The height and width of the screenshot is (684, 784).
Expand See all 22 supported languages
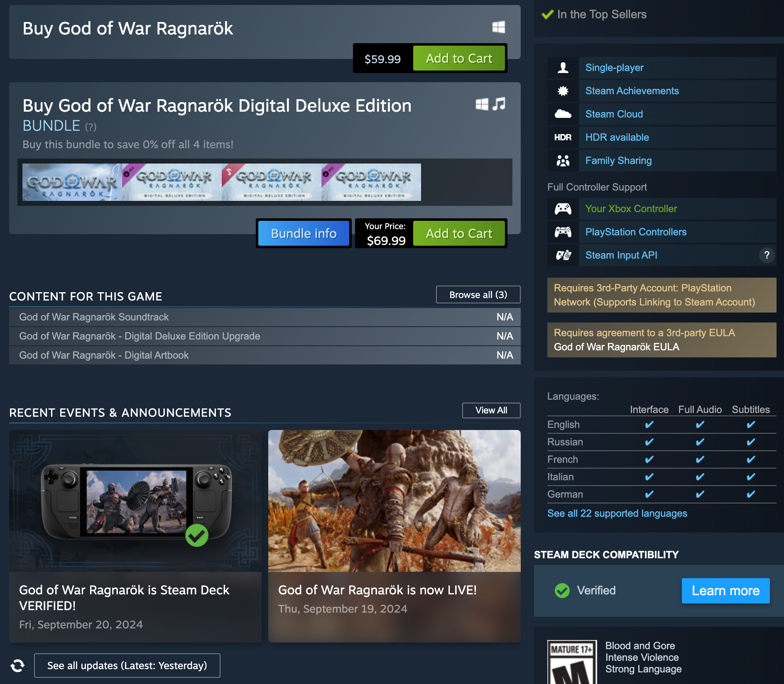[x=617, y=513]
